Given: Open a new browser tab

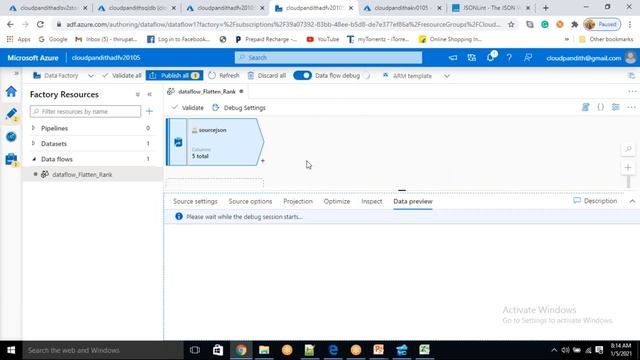Looking at the screenshot, I should click(545, 8).
